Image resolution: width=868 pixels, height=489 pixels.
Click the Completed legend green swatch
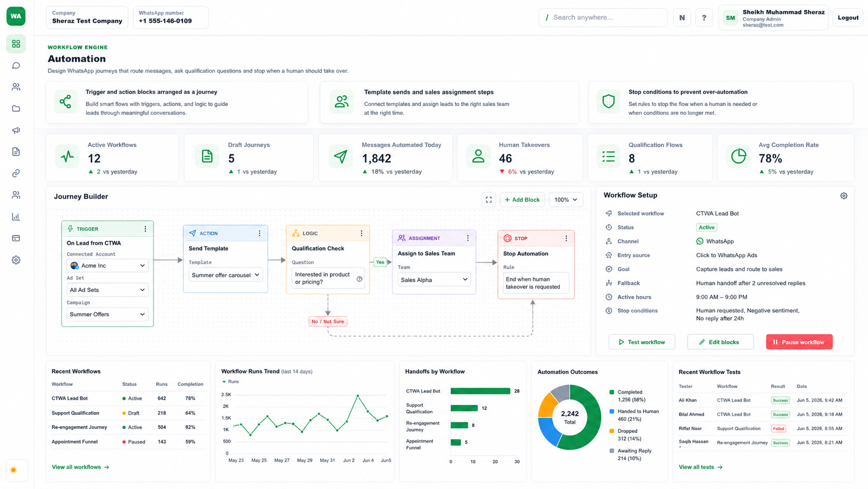tap(612, 392)
